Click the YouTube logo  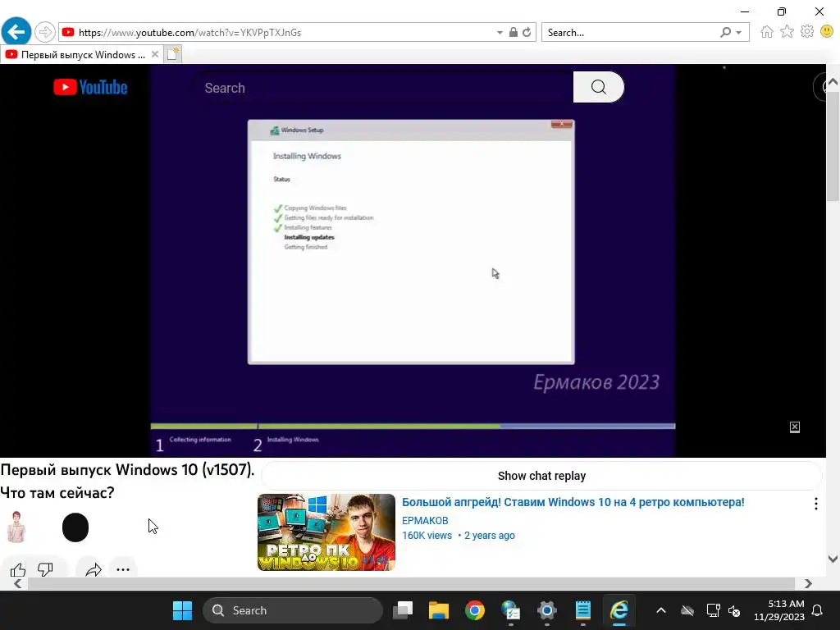click(90, 87)
